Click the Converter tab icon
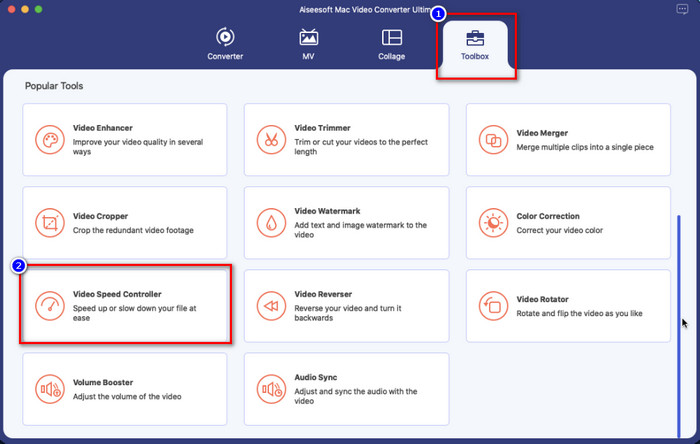 click(225, 37)
